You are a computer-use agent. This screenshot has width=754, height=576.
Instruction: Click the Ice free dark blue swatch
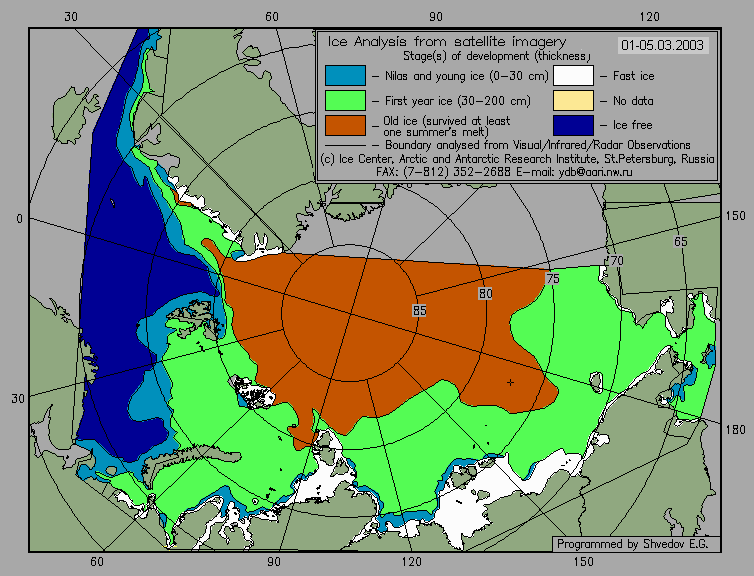coord(573,125)
